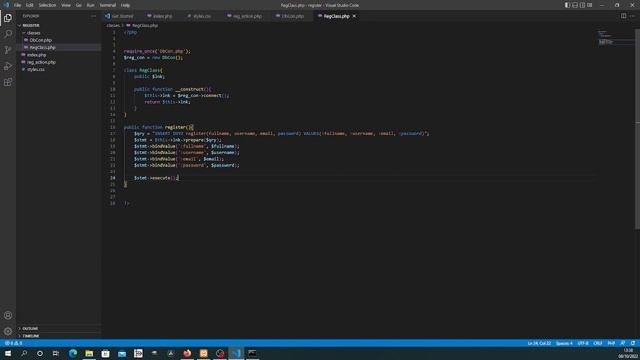Toggle the bottom panel layout icon
640x360 pixels.
click(575, 5)
